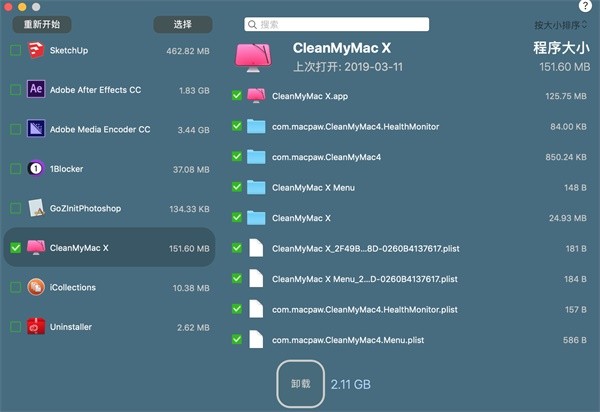The width and height of the screenshot is (600, 412).
Task: Click the HealthMonitor.plist file icon
Action: (x=256, y=309)
